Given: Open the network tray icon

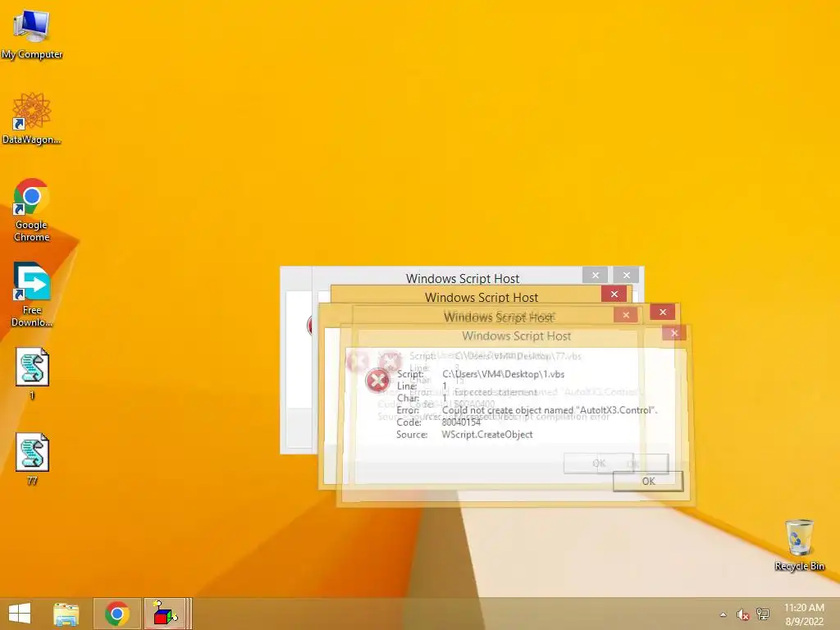Looking at the screenshot, I should 763,614.
